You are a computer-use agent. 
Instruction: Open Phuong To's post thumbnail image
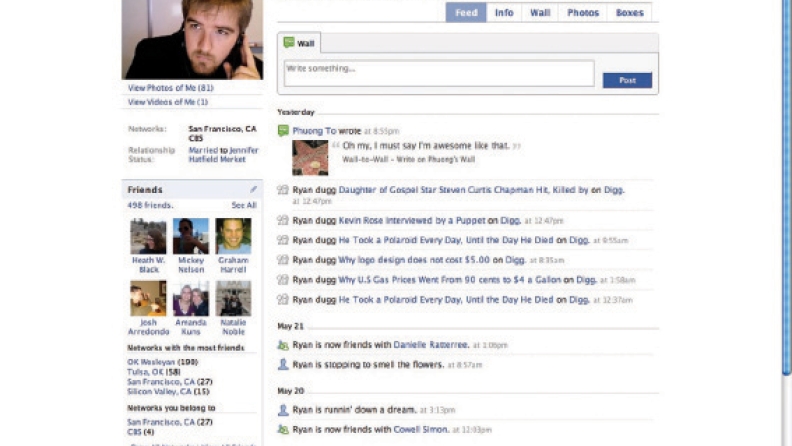click(310, 158)
